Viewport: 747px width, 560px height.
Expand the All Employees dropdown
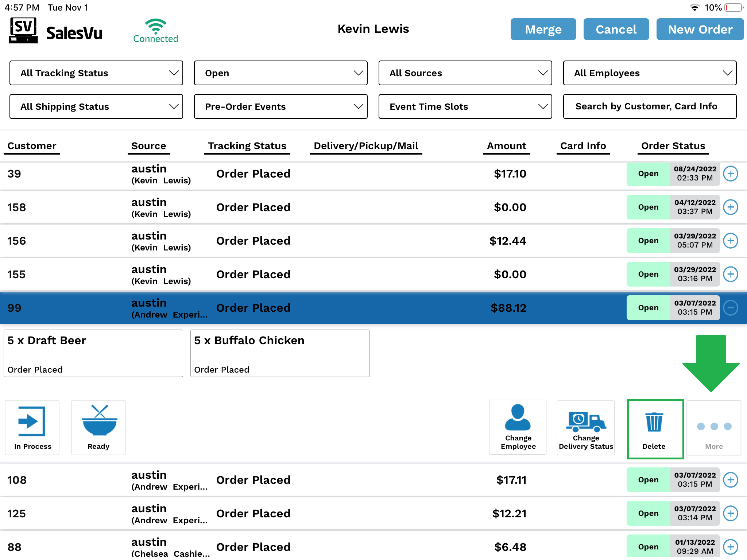tap(650, 73)
